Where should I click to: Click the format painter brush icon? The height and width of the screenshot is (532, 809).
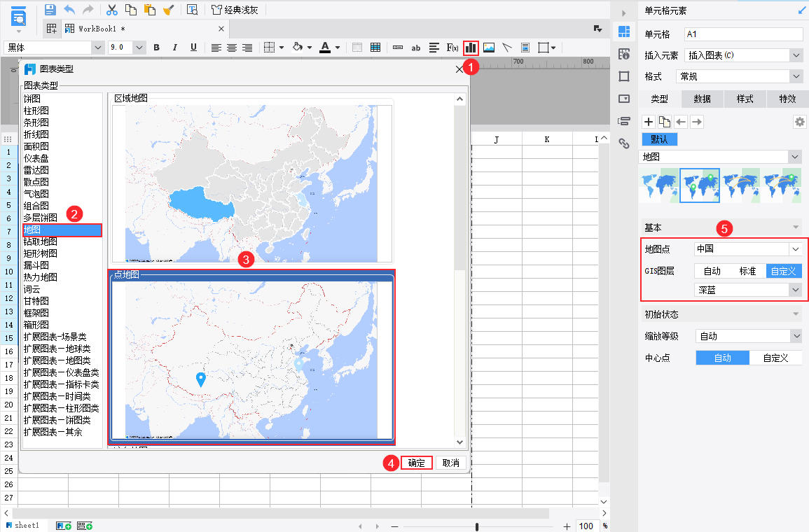tap(169, 10)
